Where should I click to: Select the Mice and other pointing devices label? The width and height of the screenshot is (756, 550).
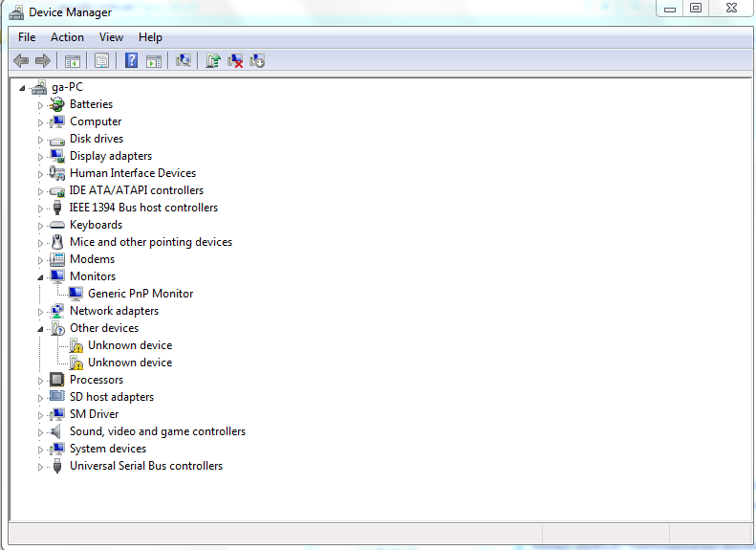[x=151, y=242]
